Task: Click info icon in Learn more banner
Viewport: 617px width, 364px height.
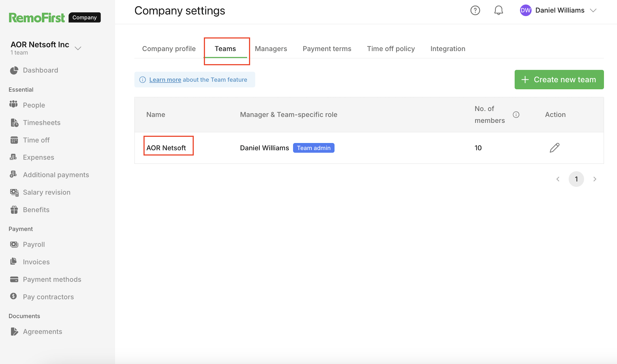Action: (143, 80)
